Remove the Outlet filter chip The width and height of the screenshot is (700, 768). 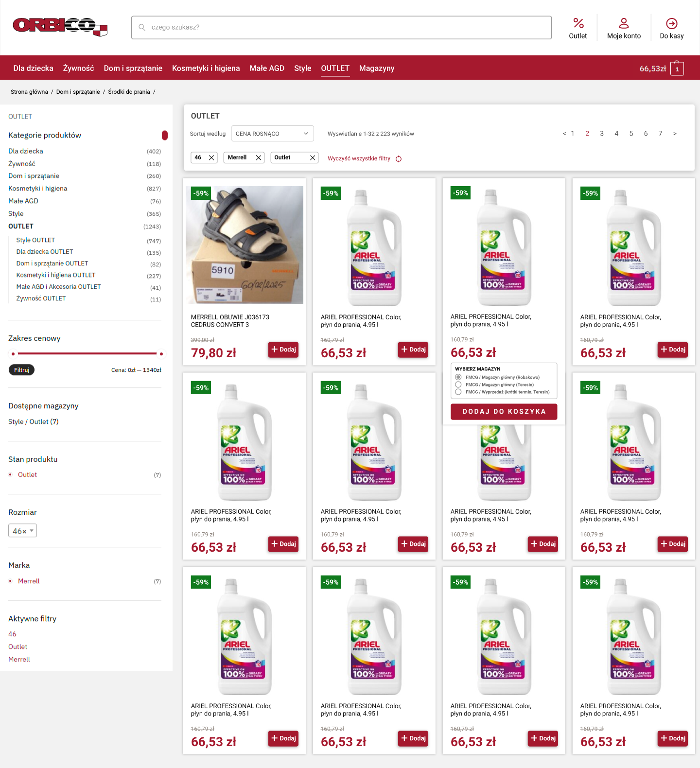tap(313, 157)
